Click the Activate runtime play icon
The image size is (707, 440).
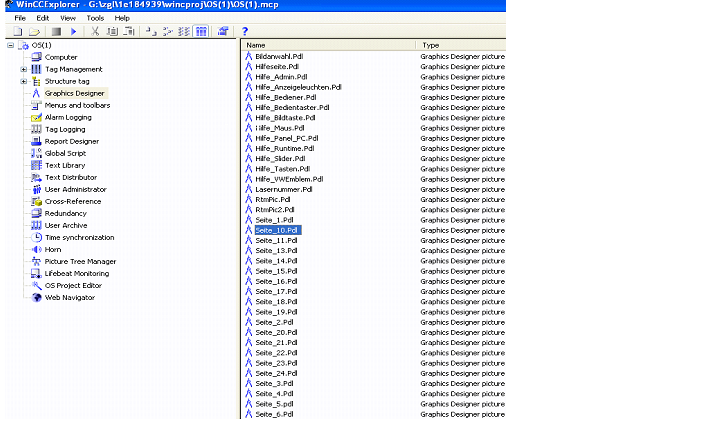click(73, 32)
